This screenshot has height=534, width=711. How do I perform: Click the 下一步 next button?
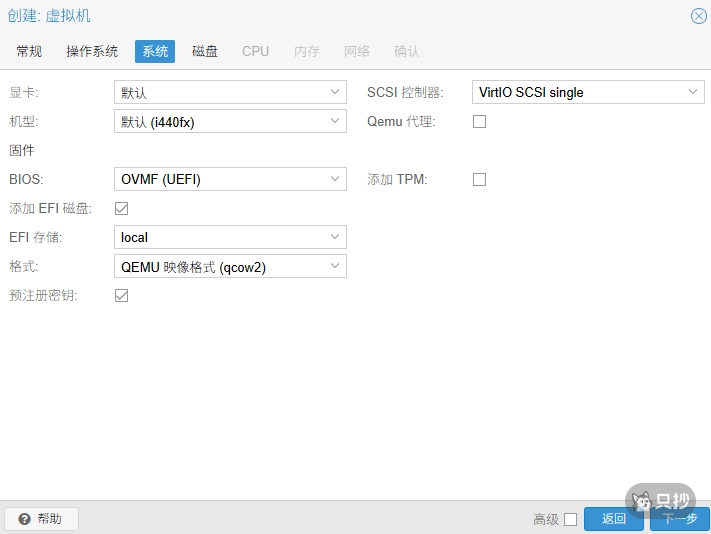pyautogui.click(x=679, y=519)
